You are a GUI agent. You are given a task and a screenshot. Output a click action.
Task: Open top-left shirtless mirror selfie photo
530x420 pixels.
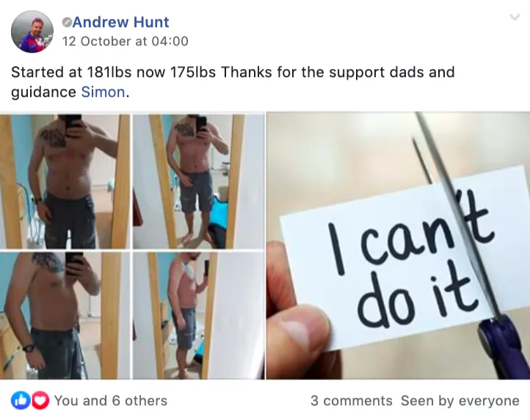(65, 181)
